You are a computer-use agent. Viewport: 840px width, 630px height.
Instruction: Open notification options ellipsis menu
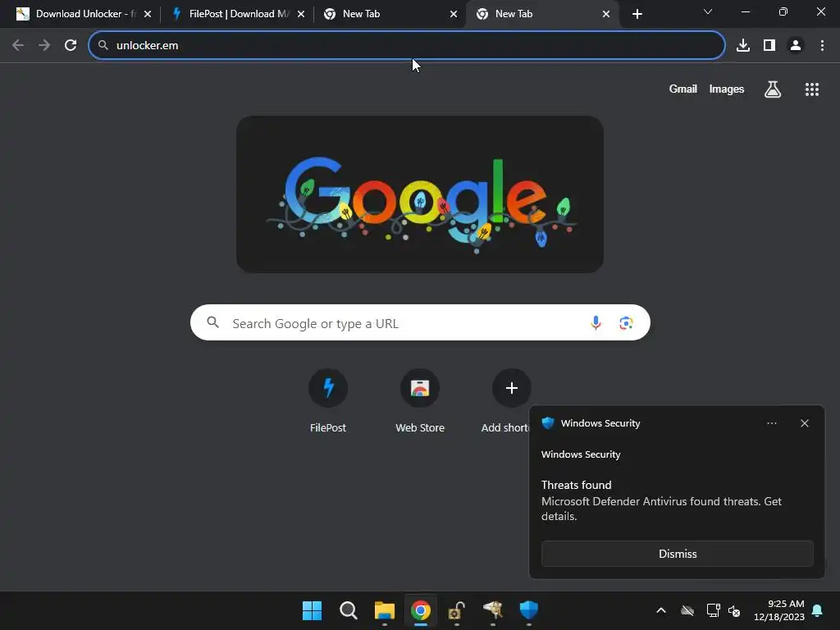[772, 423]
